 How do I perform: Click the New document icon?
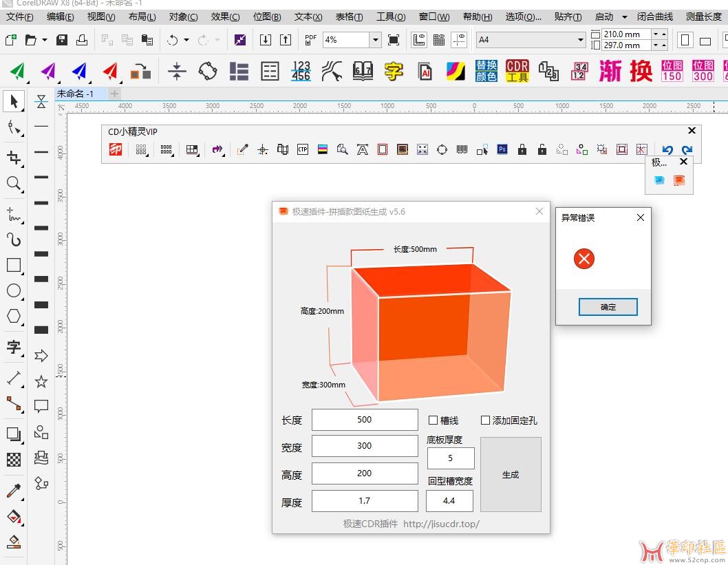pos(11,40)
